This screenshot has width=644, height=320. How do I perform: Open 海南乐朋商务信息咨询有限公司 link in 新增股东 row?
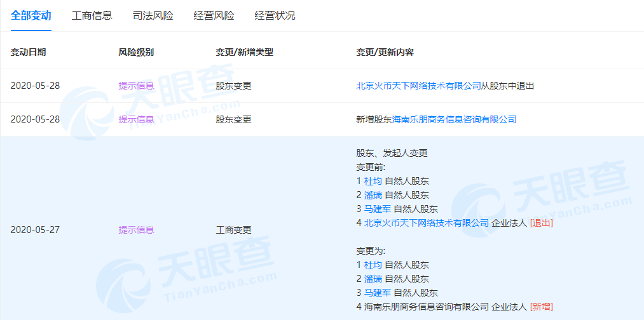pos(455,119)
